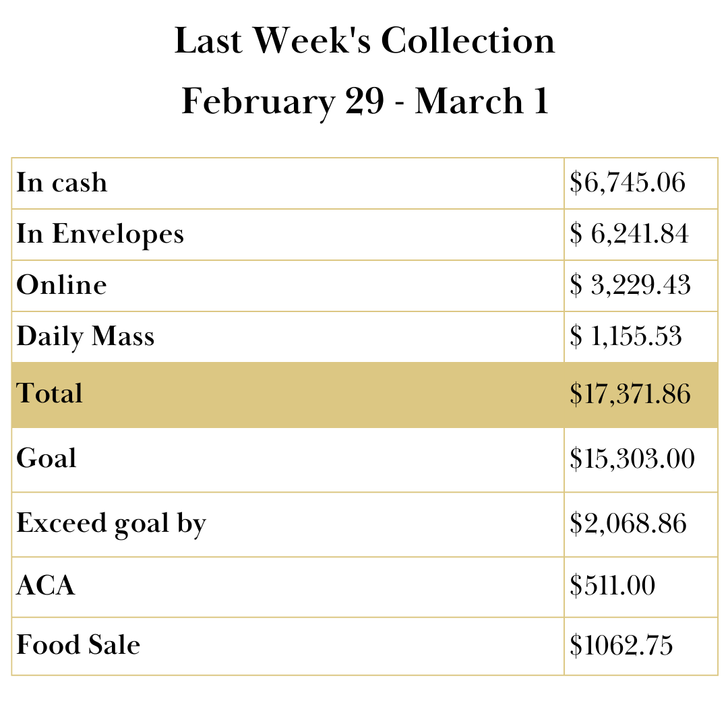Select the $511.00 ACA amount
This screenshot has height=728, width=728.
click(x=612, y=586)
